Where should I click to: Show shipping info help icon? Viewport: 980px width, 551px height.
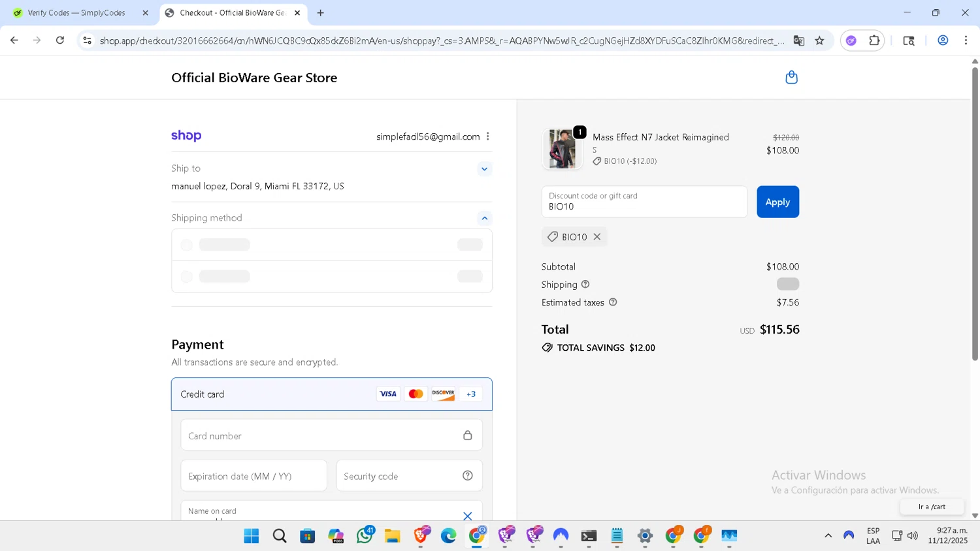(x=585, y=284)
